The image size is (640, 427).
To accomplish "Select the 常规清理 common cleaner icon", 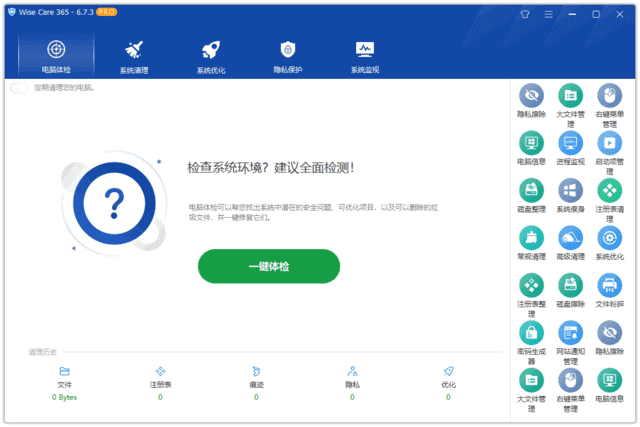I will (531, 238).
